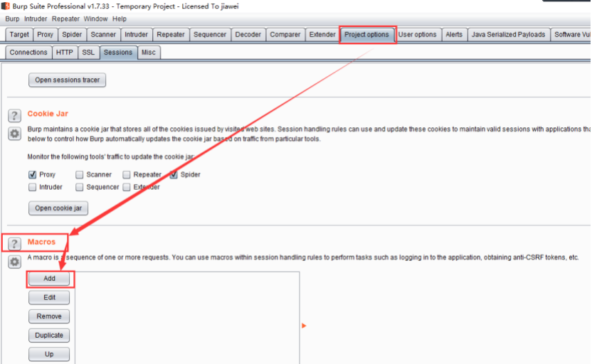
Task: Enable the Extender cookie jar checkbox
Action: pos(127,187)
